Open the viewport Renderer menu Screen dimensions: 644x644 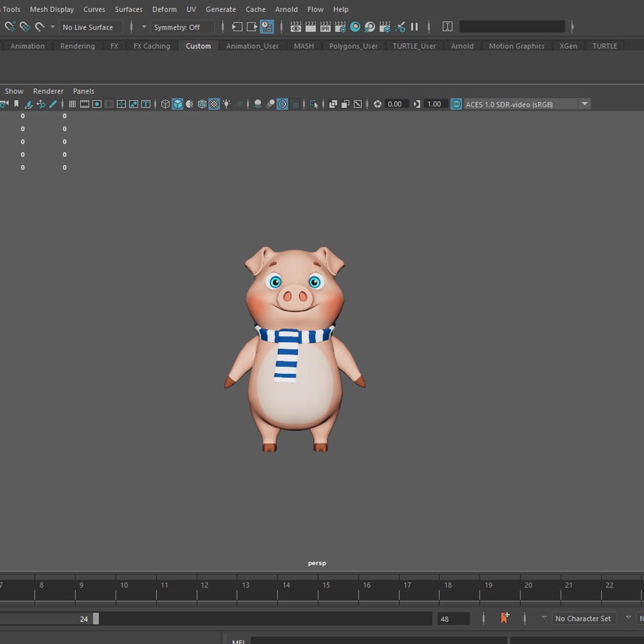tap(48, 91)
